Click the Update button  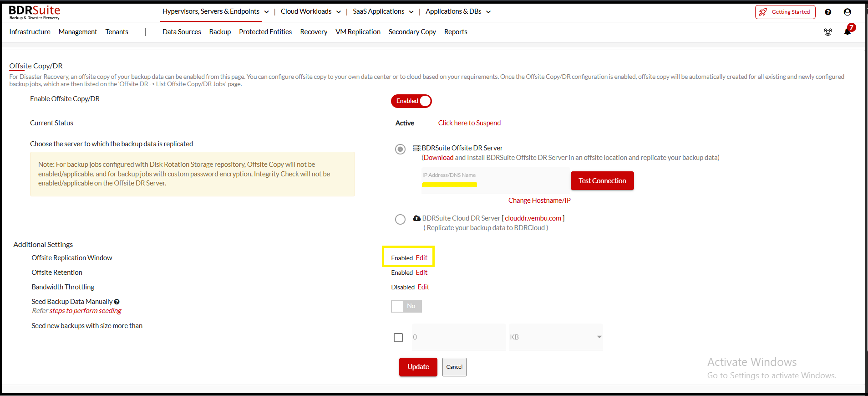click(x=418, y=367)
